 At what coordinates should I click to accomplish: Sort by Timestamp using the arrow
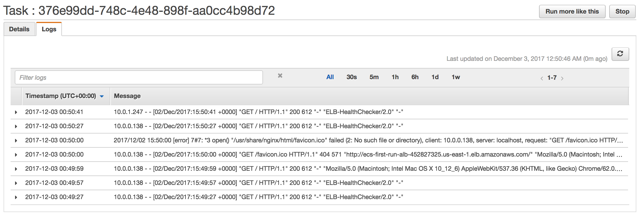coord(102,96)
